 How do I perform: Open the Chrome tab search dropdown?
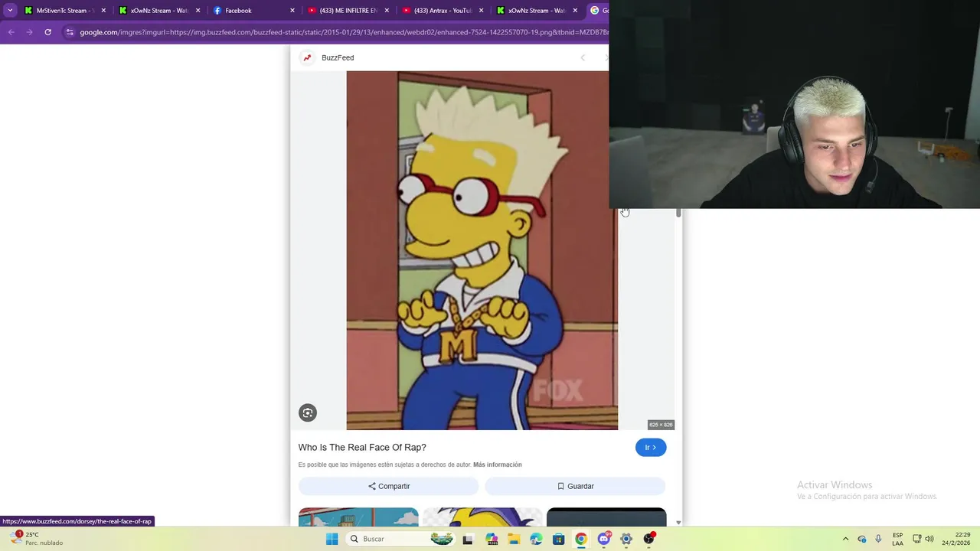pyautogui.click(x=10, y=11)
